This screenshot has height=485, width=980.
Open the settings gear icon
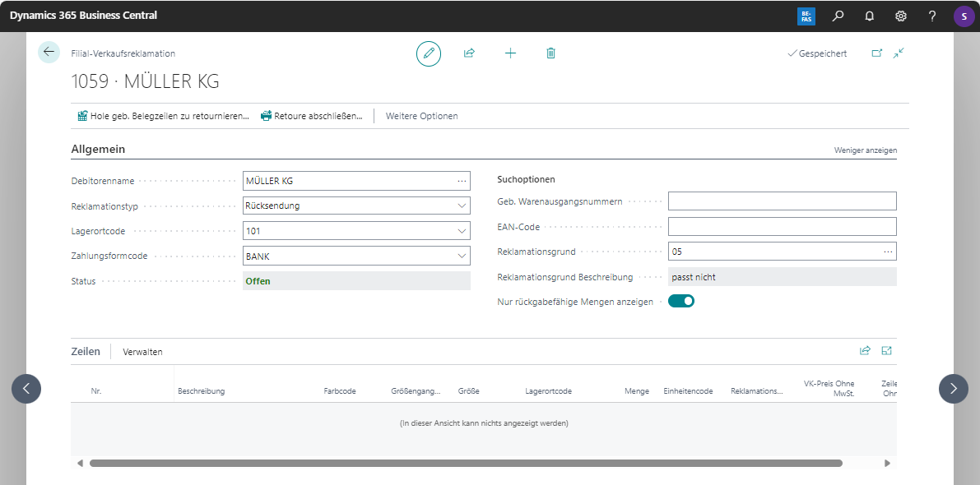pyautogui.click(x=901, y=16)
